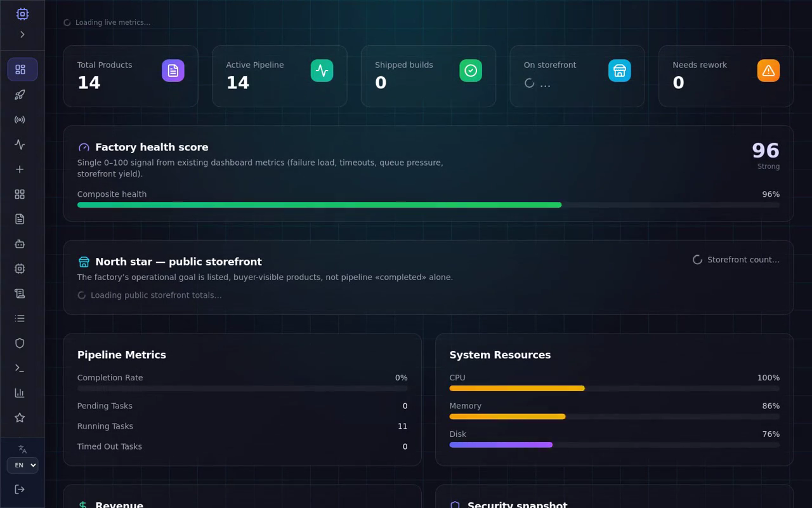Click the large health score value "96"
Viewport: 812px width, 508px height.
point(766,150)
